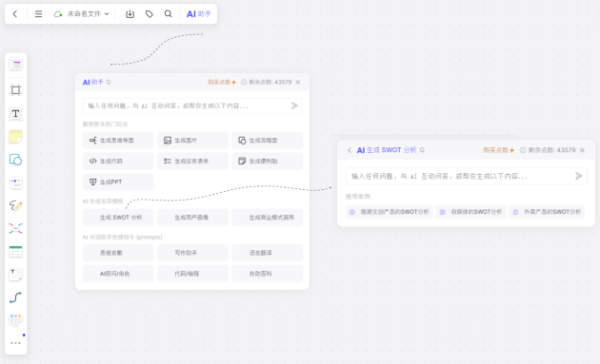Focus the SWOT panel question input field

click(466, 176)
